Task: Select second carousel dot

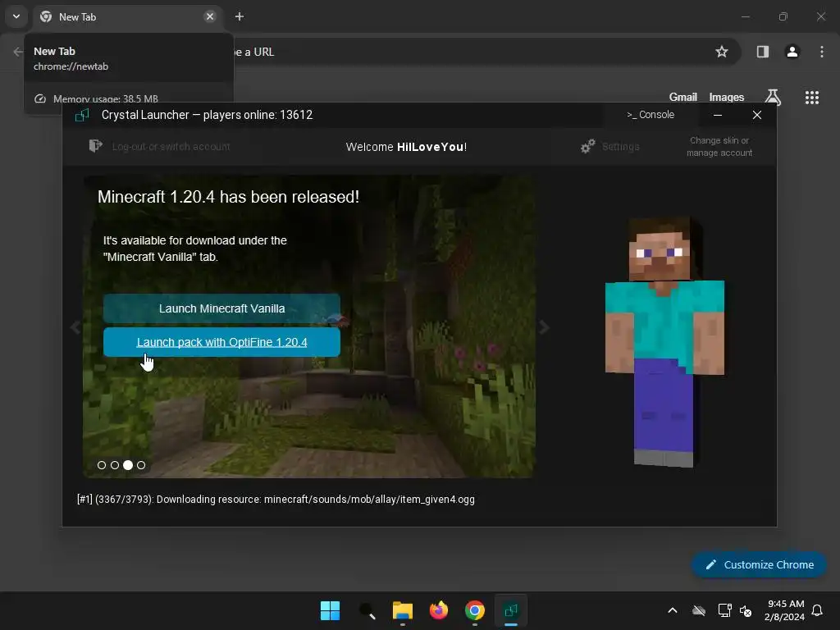Action: [115, 465]
